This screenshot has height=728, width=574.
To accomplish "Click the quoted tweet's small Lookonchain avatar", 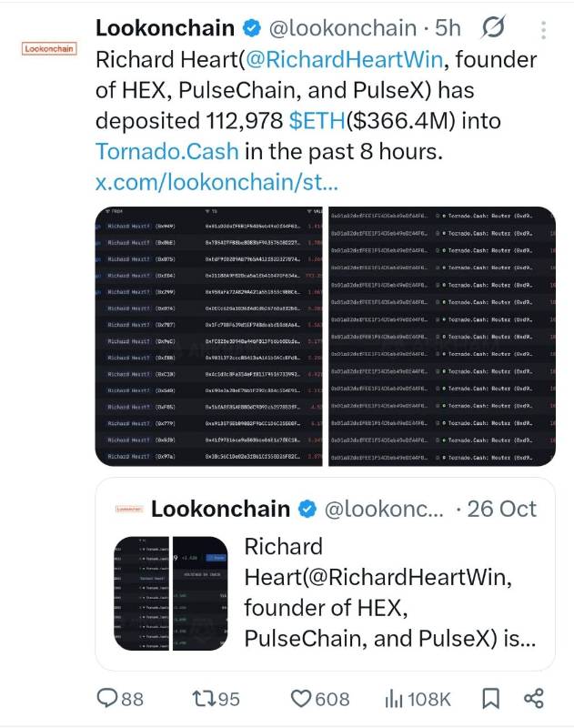I will tap(128, 509).
